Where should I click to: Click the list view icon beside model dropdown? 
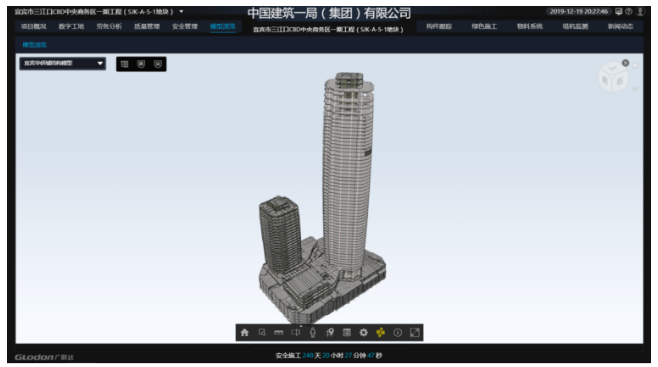(125, 64)
